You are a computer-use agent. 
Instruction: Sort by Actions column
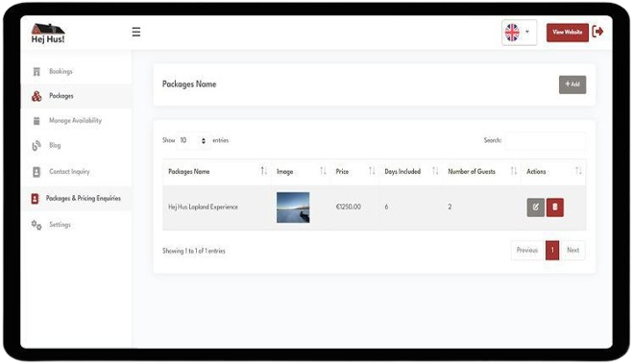click(x=553, y=172)
